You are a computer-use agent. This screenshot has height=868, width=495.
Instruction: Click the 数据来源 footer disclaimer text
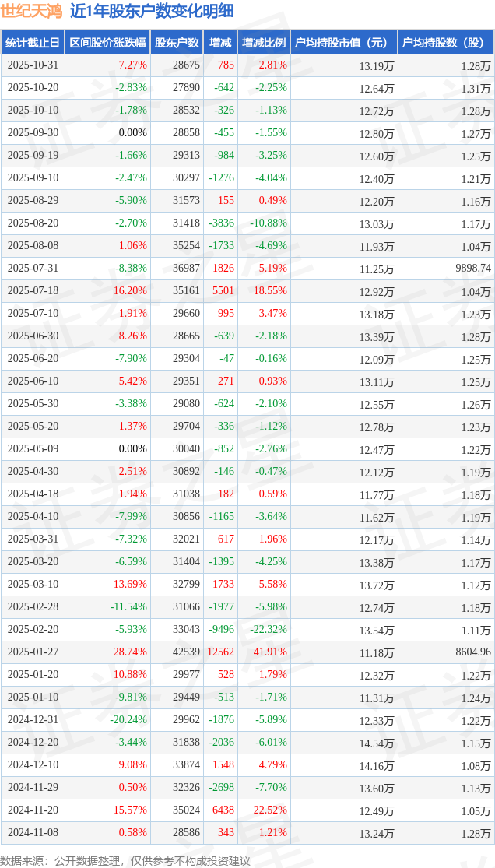(x=125, y=860)
